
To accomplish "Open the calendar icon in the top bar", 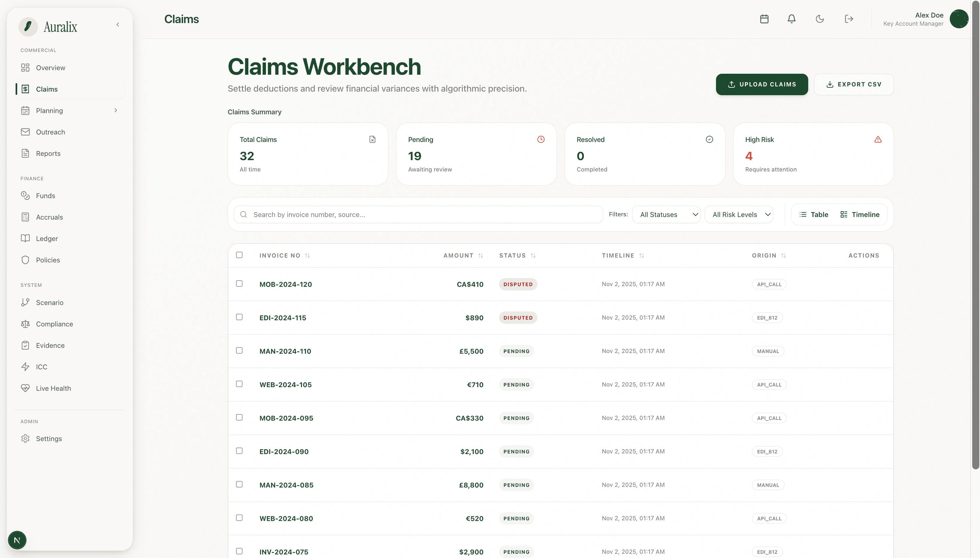I will coord(764,19).
